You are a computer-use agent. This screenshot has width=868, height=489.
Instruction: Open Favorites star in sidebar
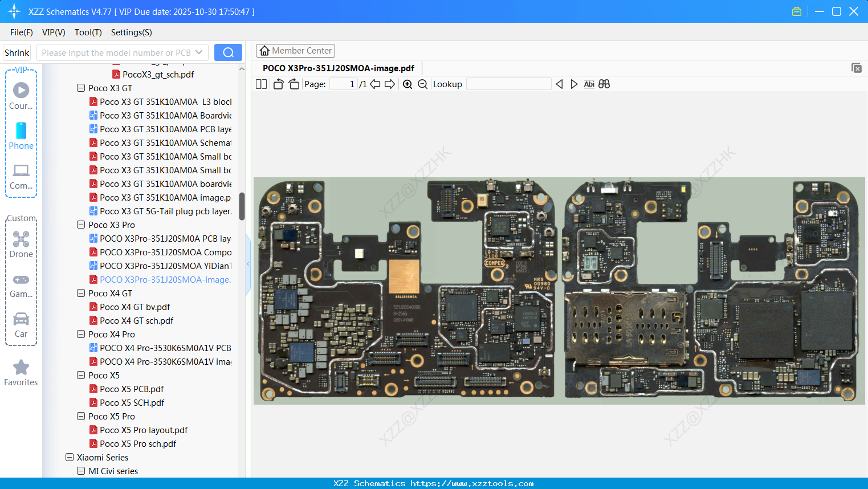pos(21,372)
